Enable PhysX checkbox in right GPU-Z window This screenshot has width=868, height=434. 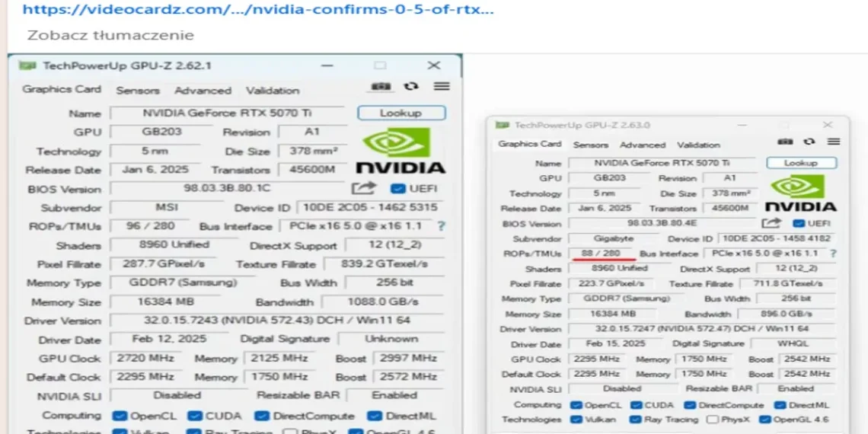pyautogui.click(x=713, y=420)
